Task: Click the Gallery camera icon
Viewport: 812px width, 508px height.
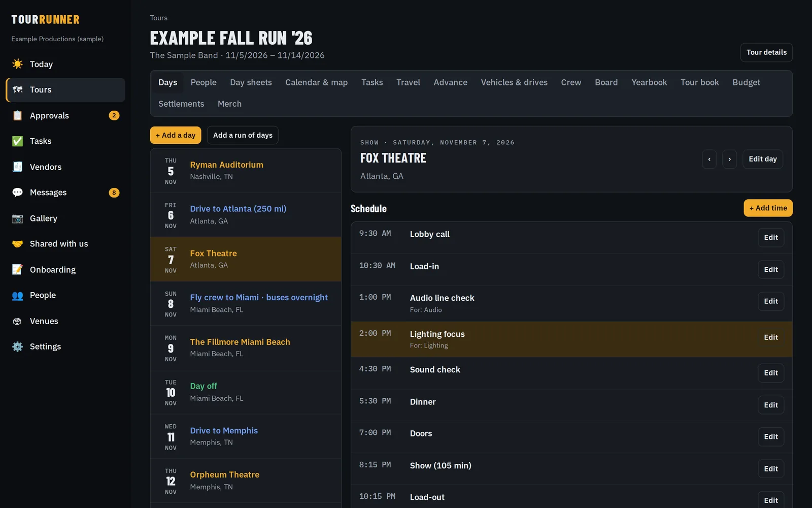Action: [17, 218]
